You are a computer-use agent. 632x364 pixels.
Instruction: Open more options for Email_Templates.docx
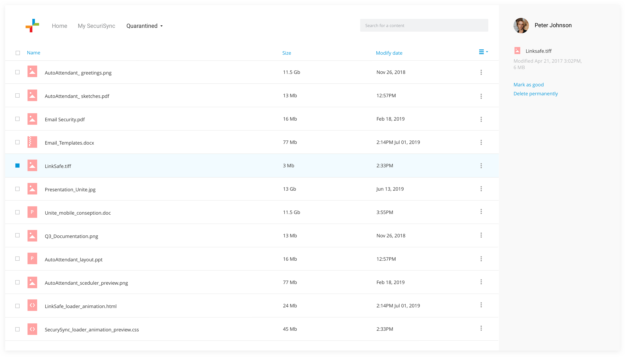(481, 142)
